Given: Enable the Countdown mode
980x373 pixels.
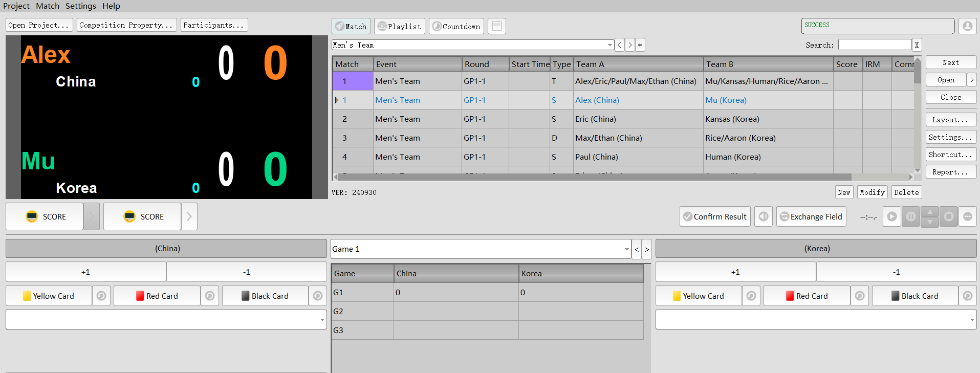Looking at the screenshot, I should pyautogui.click(x=456, y=26).
